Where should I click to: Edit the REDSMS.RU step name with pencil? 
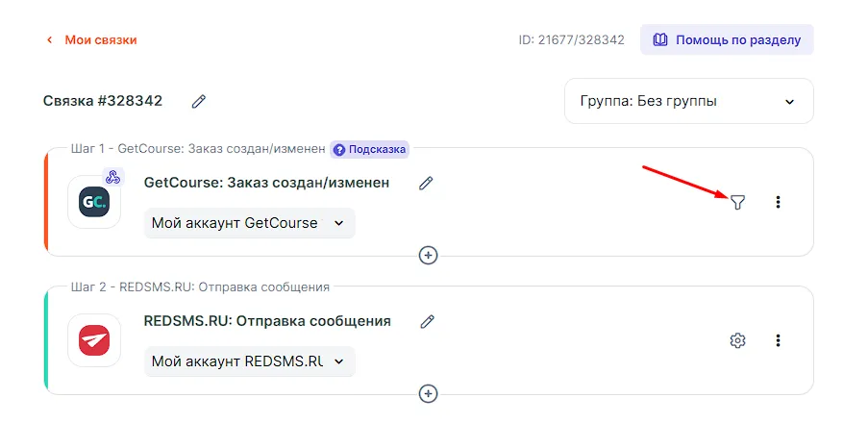[x=428, y=321]
